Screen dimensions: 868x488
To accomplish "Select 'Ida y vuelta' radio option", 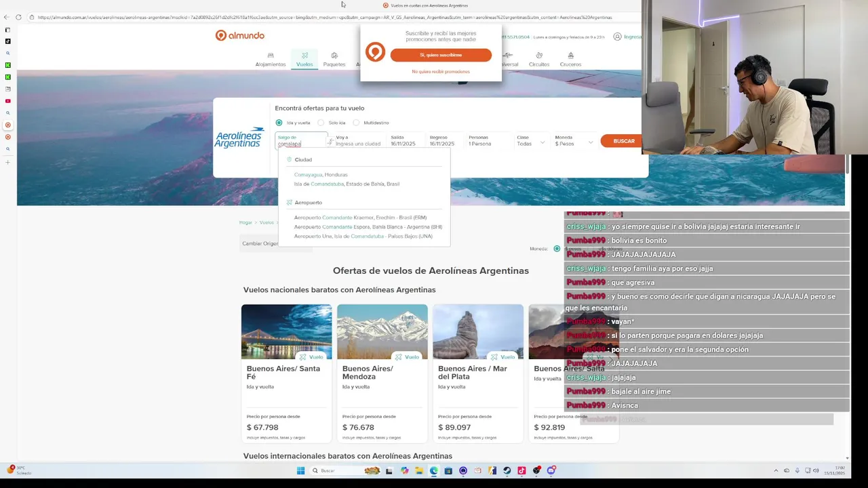I will [279, 123].
